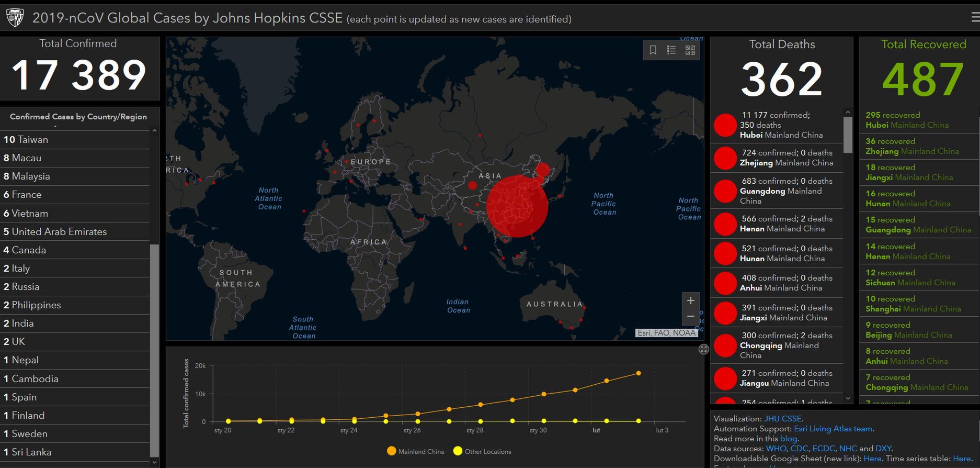
Task: Select Nepal in country list
Action: 75,360
